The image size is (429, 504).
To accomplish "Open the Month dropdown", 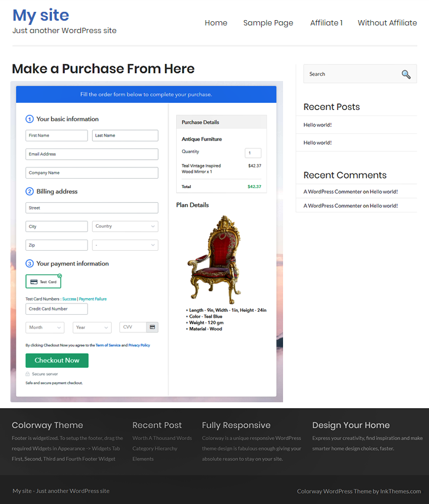I will point(45,328).
